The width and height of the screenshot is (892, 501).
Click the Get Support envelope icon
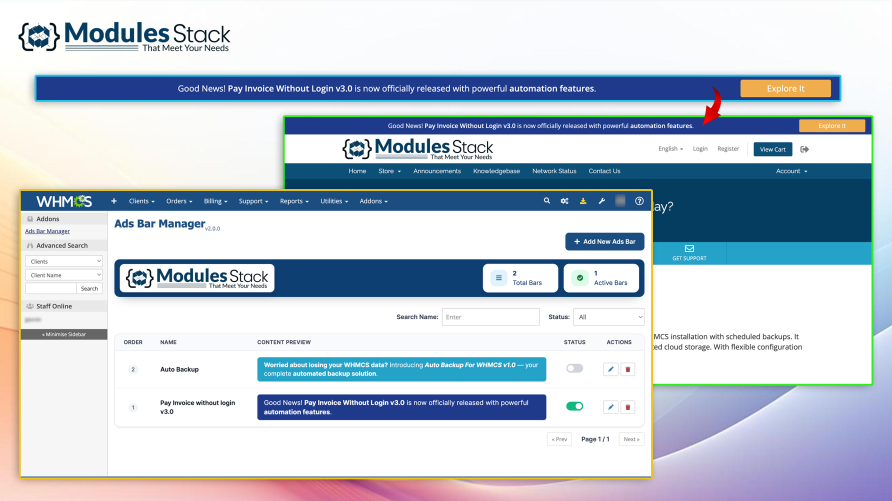(689, 249)
